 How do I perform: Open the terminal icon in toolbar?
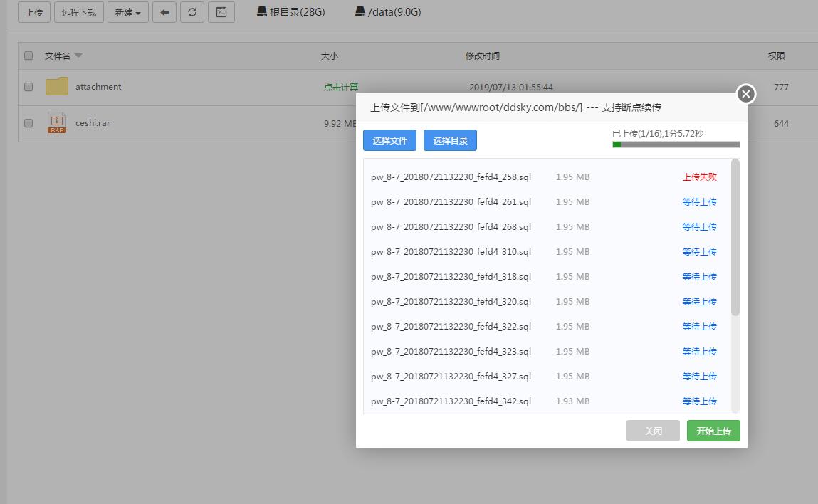221,12
